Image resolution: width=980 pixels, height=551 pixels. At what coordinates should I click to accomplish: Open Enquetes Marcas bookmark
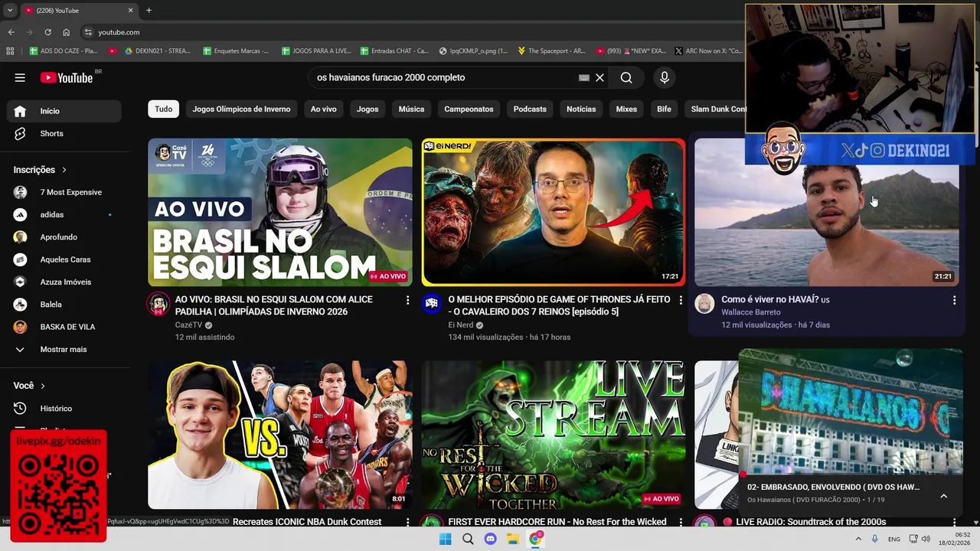[x=236, y=51]
